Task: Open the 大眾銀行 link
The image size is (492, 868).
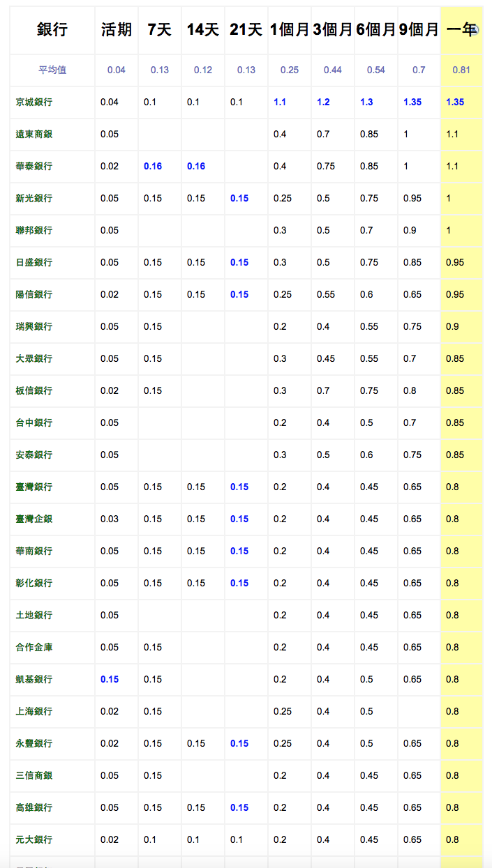Action: [x=34, y=358]
